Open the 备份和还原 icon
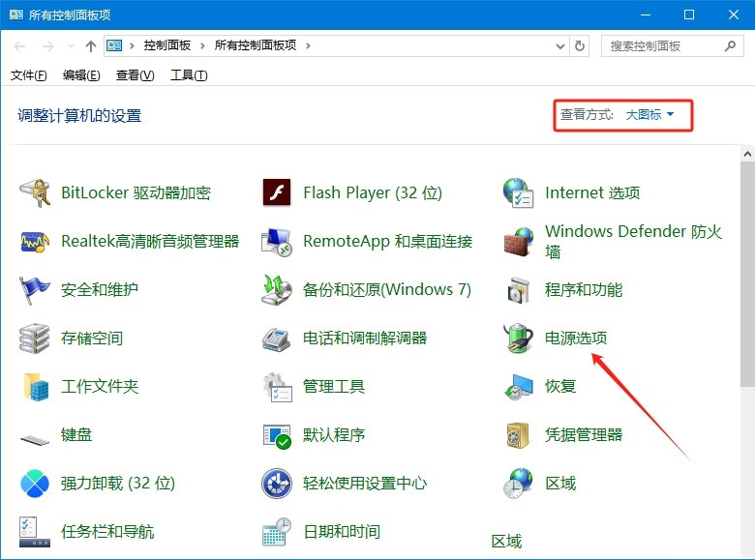The height and width of the screenshot is (560, 755). [277, 290]
